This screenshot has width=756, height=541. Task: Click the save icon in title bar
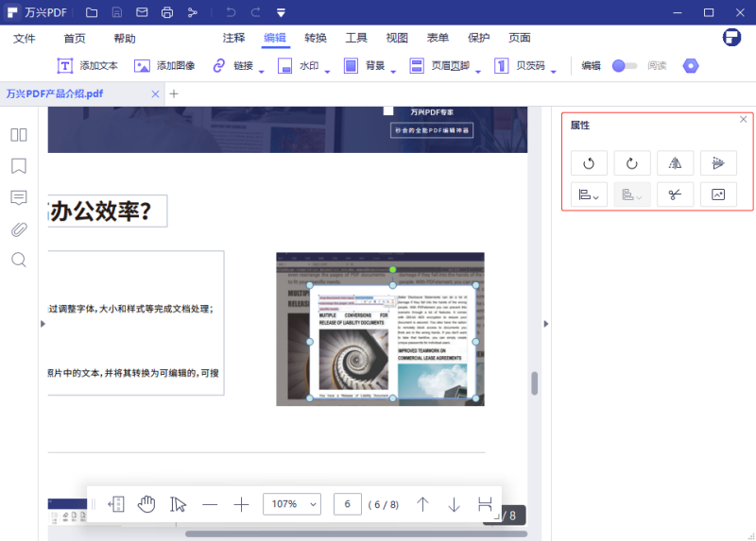point(116,12)
